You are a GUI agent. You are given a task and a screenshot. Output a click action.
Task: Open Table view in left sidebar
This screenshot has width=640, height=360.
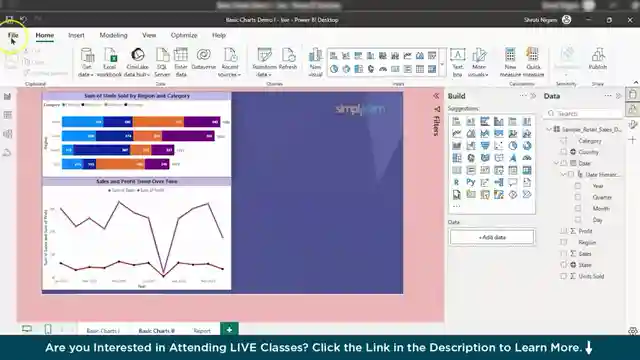pos(7,115)
